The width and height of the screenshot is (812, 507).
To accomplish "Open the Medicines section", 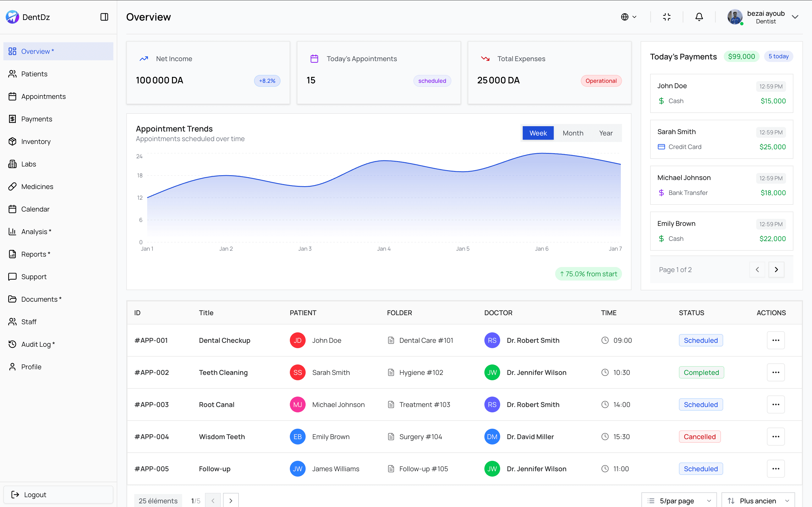I will [x=37, y=186].
